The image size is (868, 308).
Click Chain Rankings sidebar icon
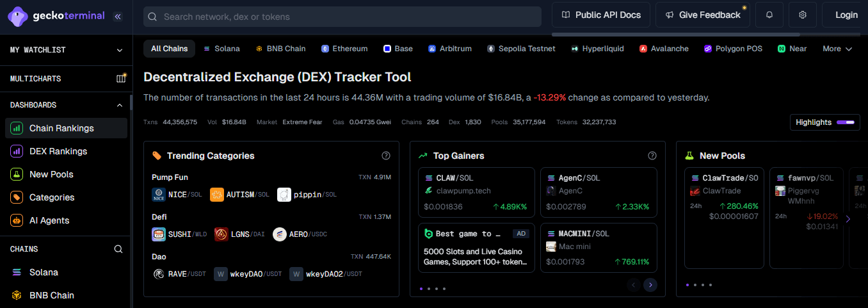[17, 128]
